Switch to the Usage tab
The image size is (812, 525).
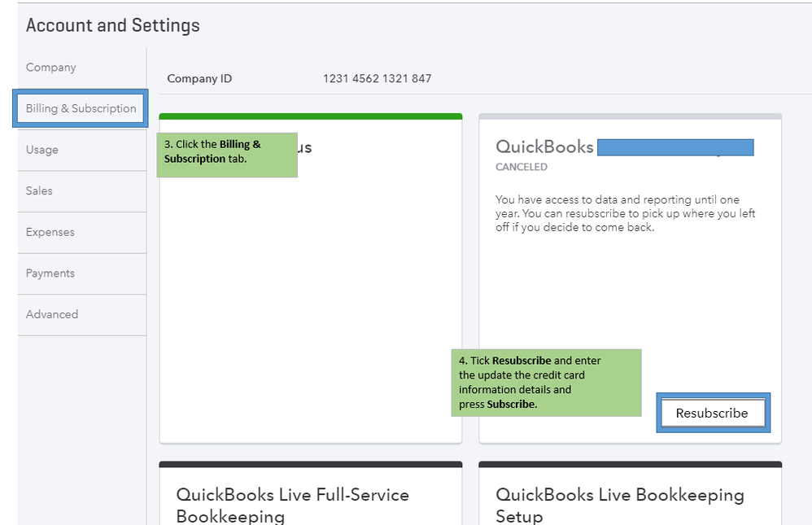(41, 150)
